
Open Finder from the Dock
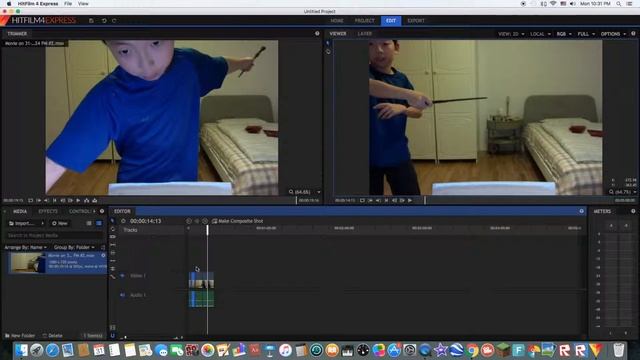pyautogui.click(x=21, y=350)
